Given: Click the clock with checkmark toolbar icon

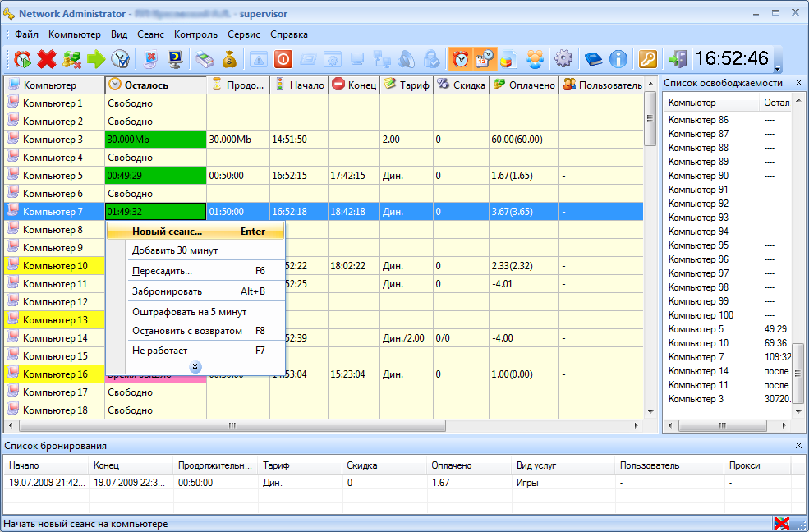Looking at the screenshot, I should [x=121, y=59].
